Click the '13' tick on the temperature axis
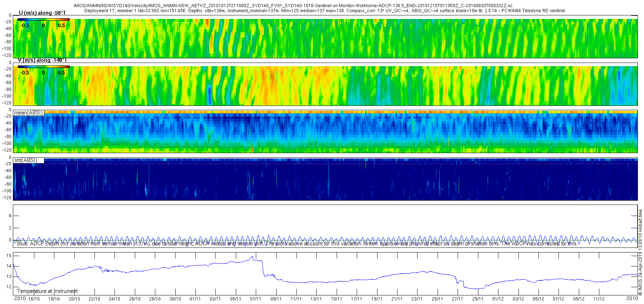 pos(9,276)
